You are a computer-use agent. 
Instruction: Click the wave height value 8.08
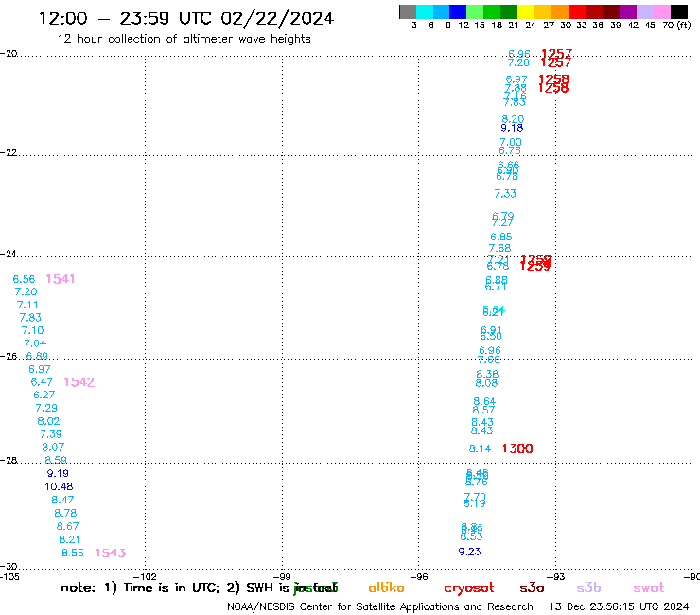pyautogui.click(x=486, y=383)
